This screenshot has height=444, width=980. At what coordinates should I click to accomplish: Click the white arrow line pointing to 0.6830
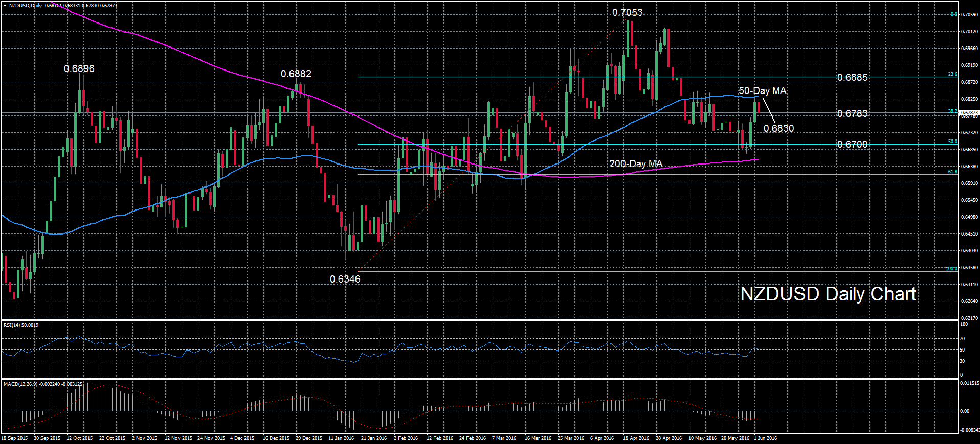tap(768, 110)
